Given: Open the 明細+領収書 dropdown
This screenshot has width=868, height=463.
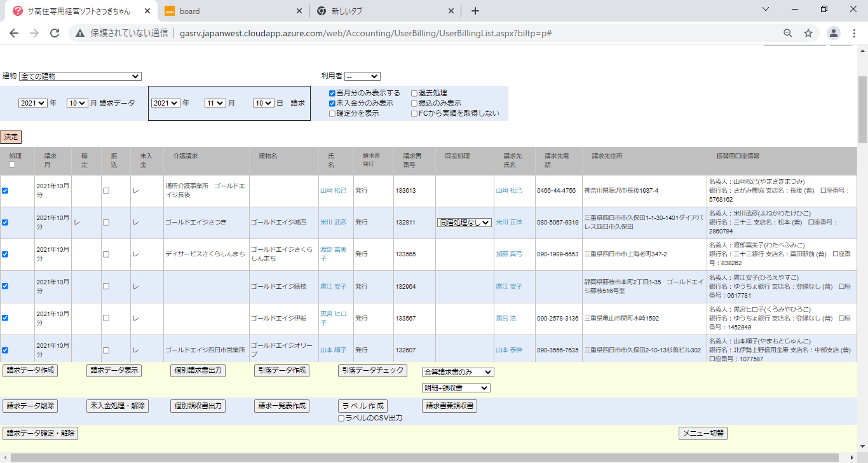Looking at the screenshot, I should 456,388.
